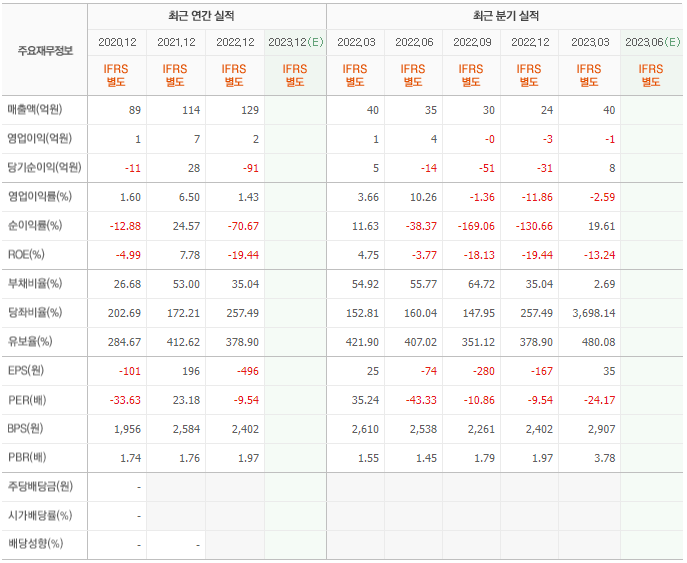Image resolution: width=687 pixels, height=563 pixels.
Task: Select the 시가배당률(%) row label
Action: [x=40, y=515]
